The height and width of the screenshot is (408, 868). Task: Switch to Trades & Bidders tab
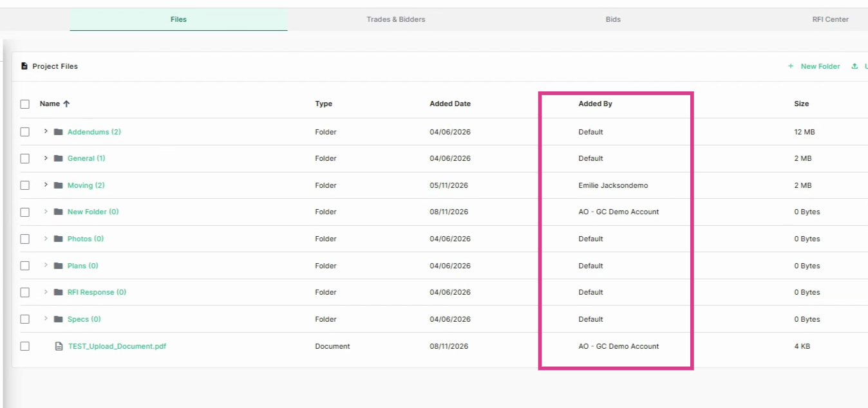pyautogui.click(x=396, y=19)
